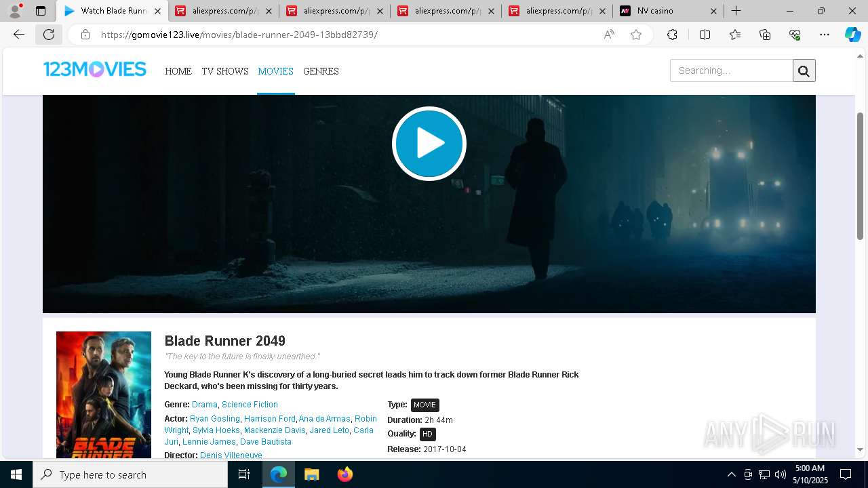
Task: Open the notification center icon
Action: pyautogui.click(x=846, y=474)
